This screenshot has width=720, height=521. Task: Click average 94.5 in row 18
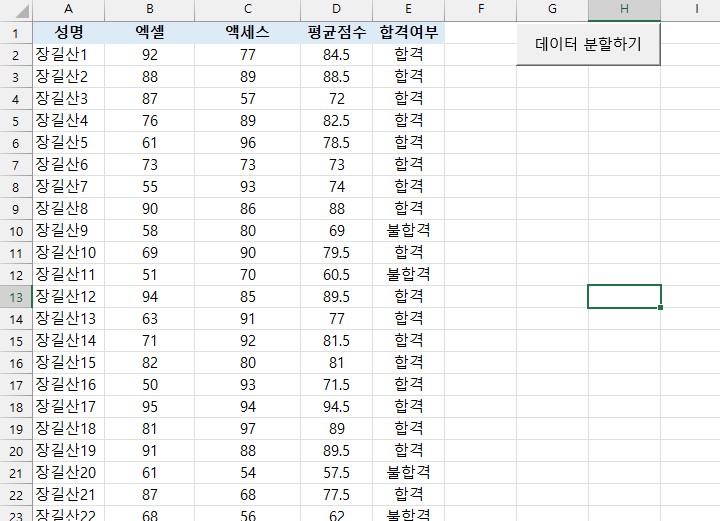[x=337, y=407]
